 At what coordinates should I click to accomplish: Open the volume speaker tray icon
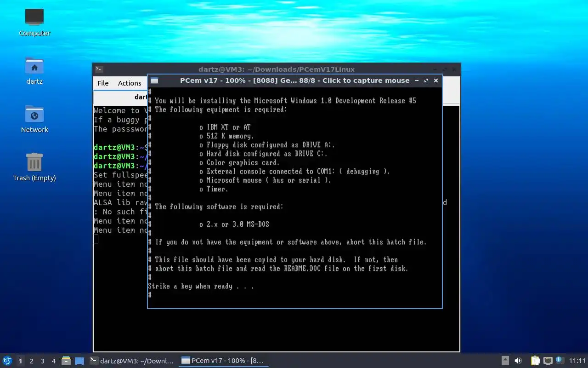pyautogui.click(x=518, y=361)
